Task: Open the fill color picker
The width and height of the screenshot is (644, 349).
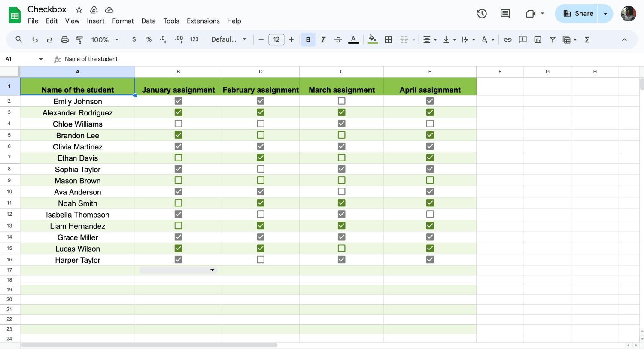Action: pos(373,39)
